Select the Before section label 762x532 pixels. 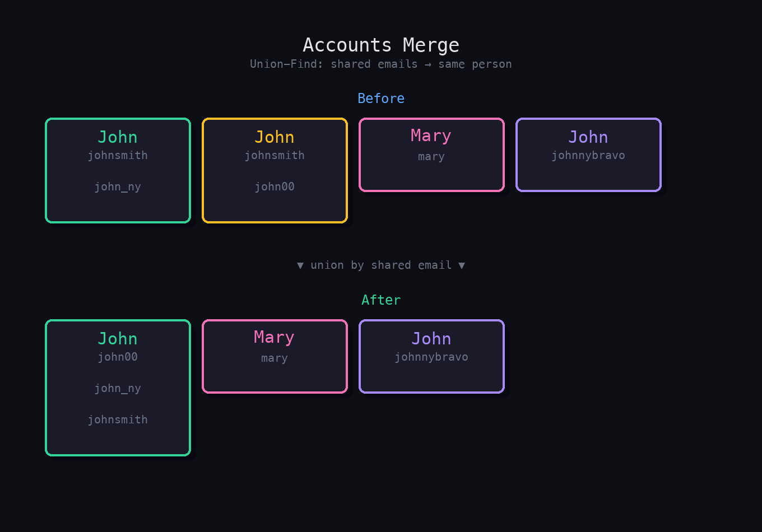381,98
